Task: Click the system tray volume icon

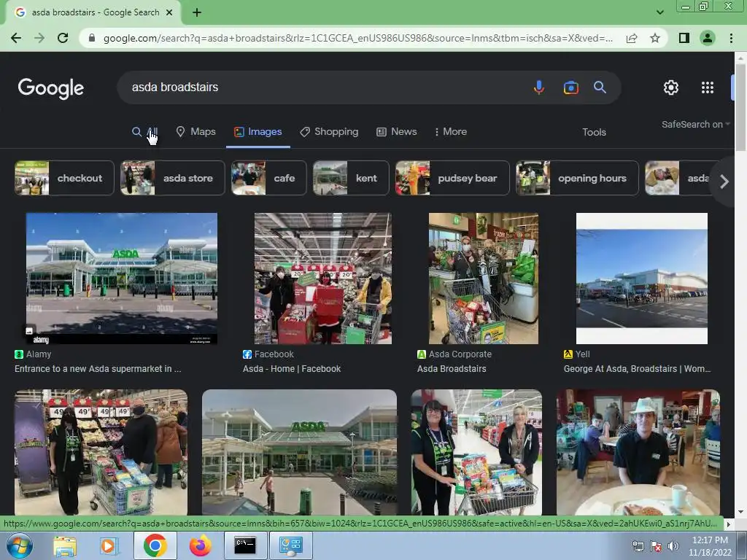Action: pos(673,546)
